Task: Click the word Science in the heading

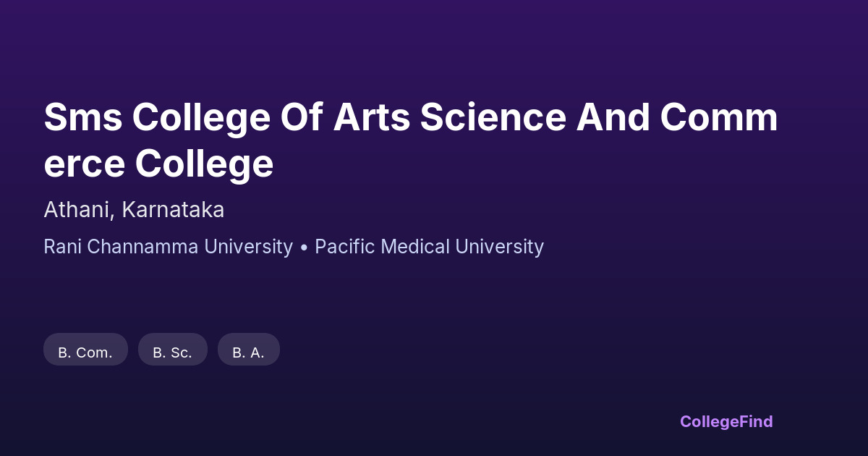Action: click(493, 117)
